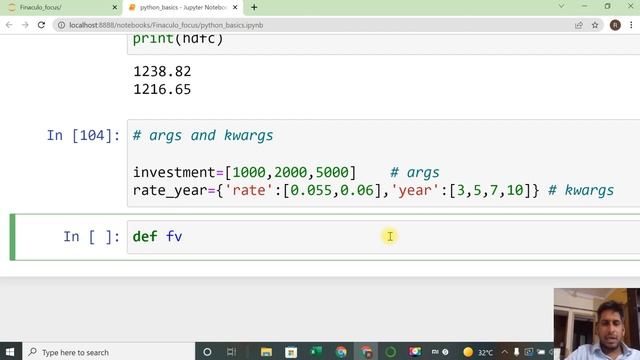Image resolution: width=640 pixels, height=360 pixels.
Task: Expand the tab search chevron
Action: [x=562, y=6]
